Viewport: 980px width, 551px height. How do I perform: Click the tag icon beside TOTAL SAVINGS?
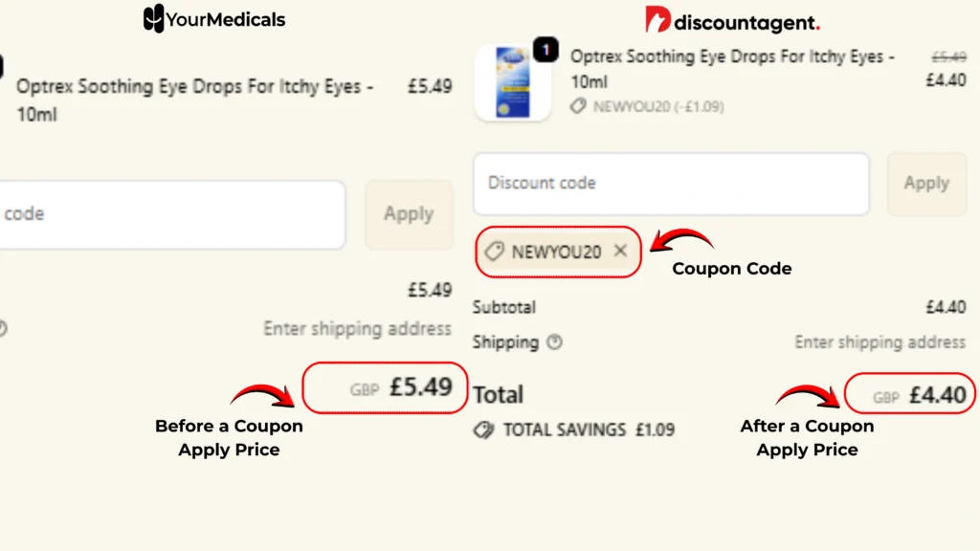click(x=484, y=430)
